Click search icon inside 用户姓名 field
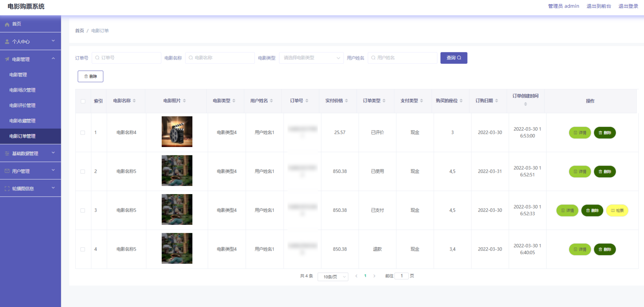 tap(373, 58)
